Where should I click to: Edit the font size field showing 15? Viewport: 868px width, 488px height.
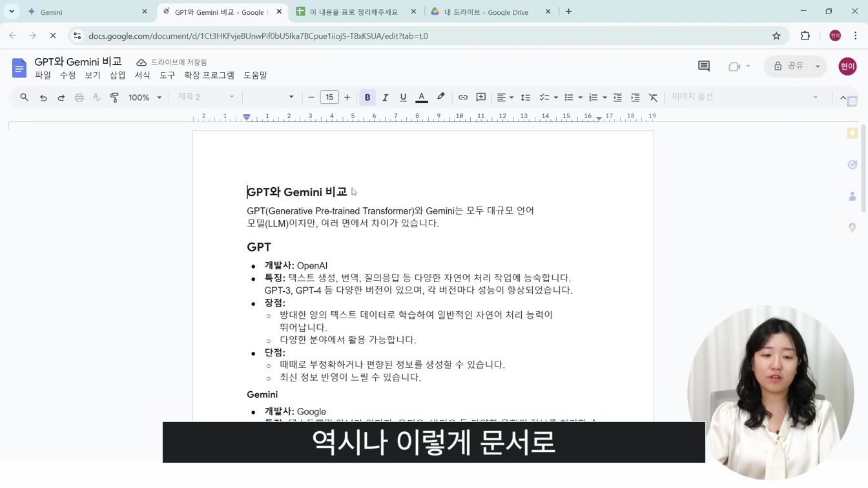329,97
